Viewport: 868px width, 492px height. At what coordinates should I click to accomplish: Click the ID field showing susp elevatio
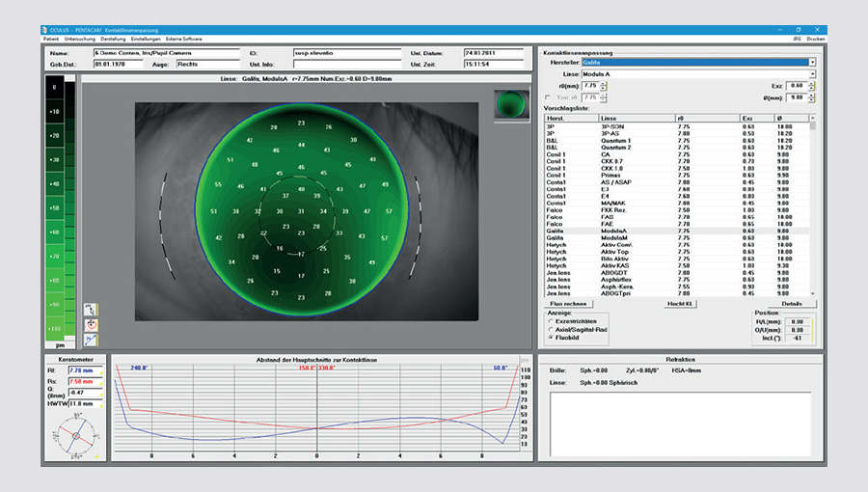(347, 53)
